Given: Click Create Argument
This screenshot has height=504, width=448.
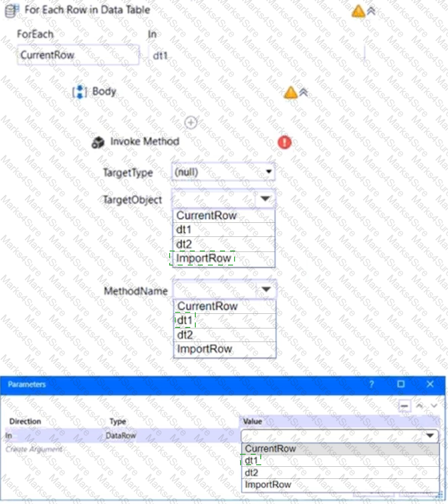Looking at the screenshot, I should tap(34, 449).
